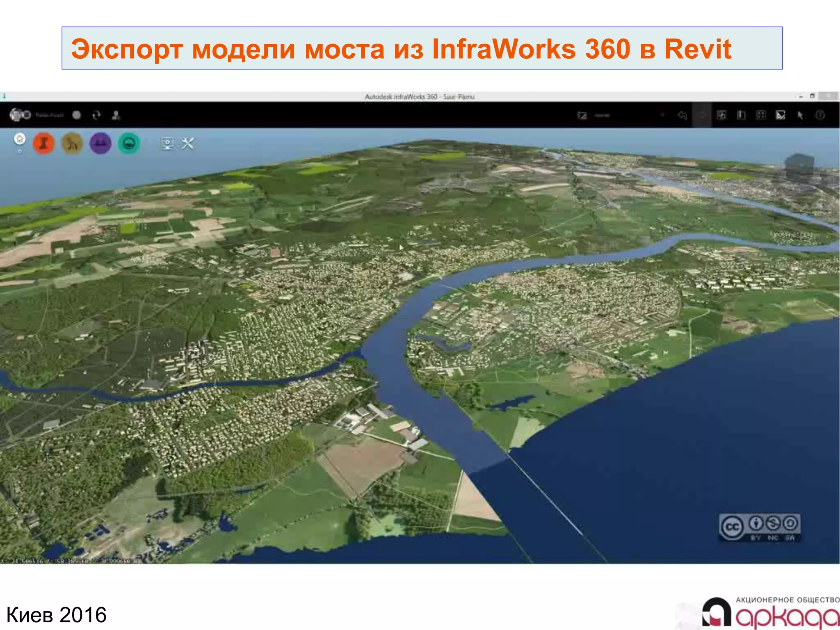This screenshot has width=840, height=630.
Task: Click the round gray status circle in top bar
Action: pyautogui.click(x=77, y=115)
